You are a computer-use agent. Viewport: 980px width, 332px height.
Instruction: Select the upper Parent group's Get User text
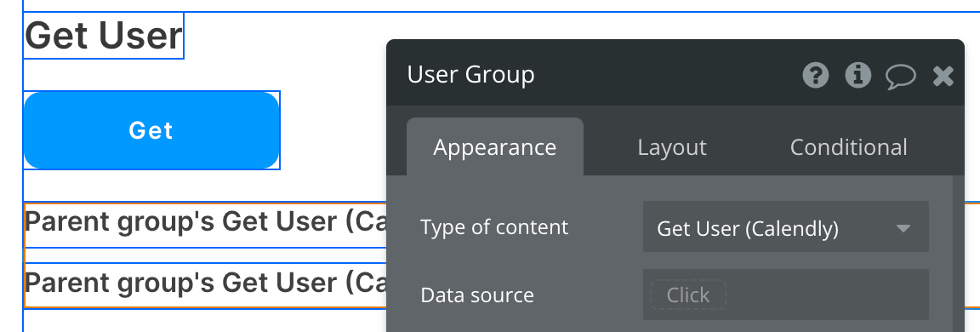click(x=205, y=221)
